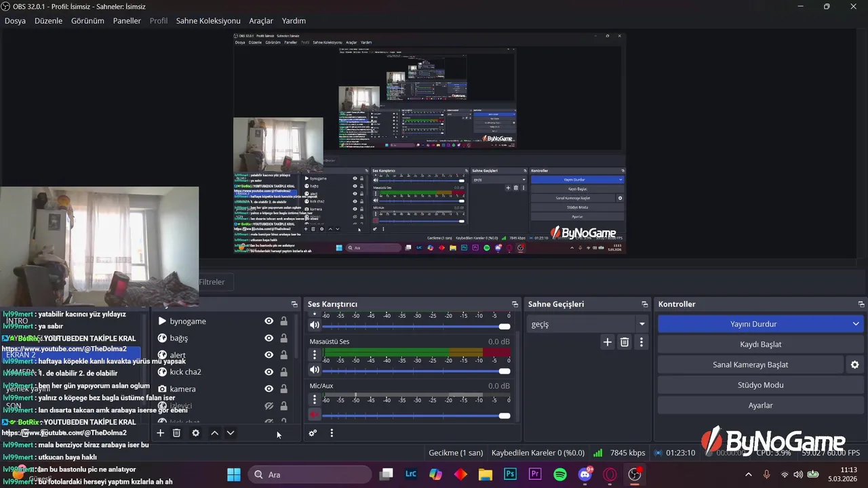Lock the bynogame source
This screenshot has width=868, height=488.
[283, 321]
